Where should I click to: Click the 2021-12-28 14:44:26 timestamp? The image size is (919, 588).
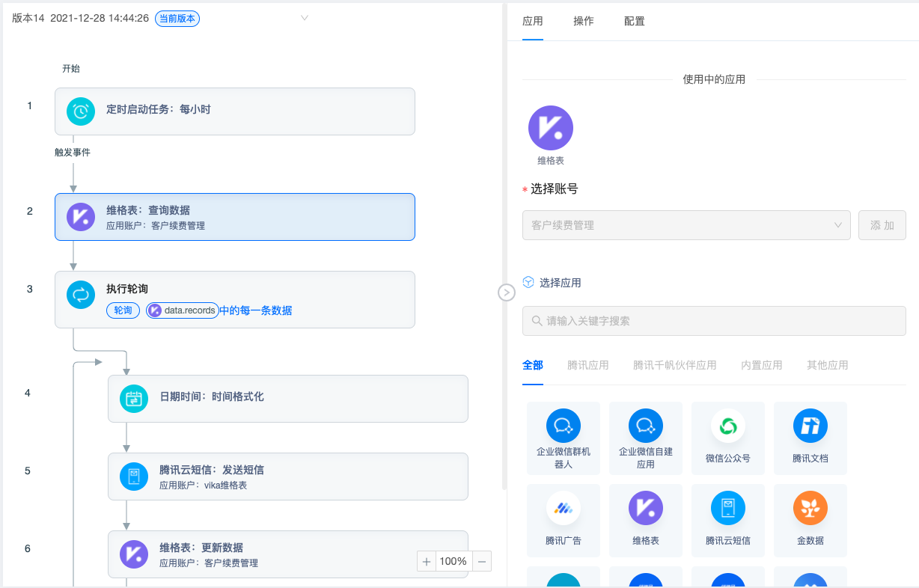(100, 19)
